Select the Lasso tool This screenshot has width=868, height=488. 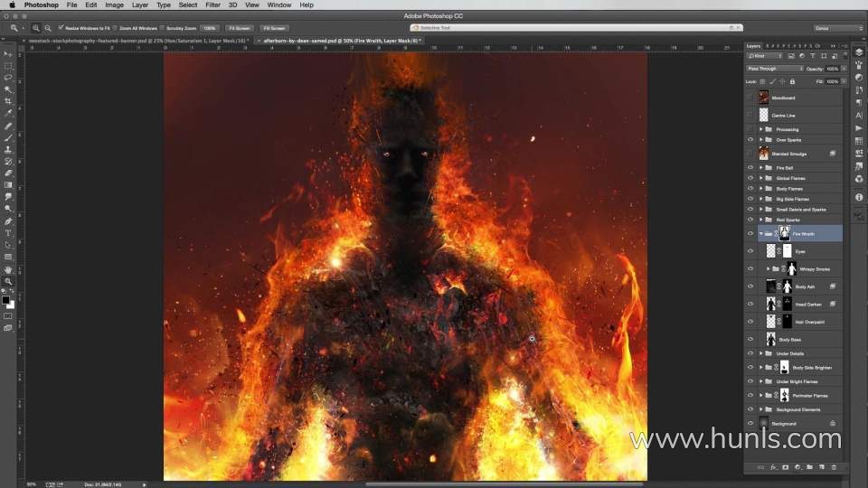pyautogui.click(x=8, y=78)
